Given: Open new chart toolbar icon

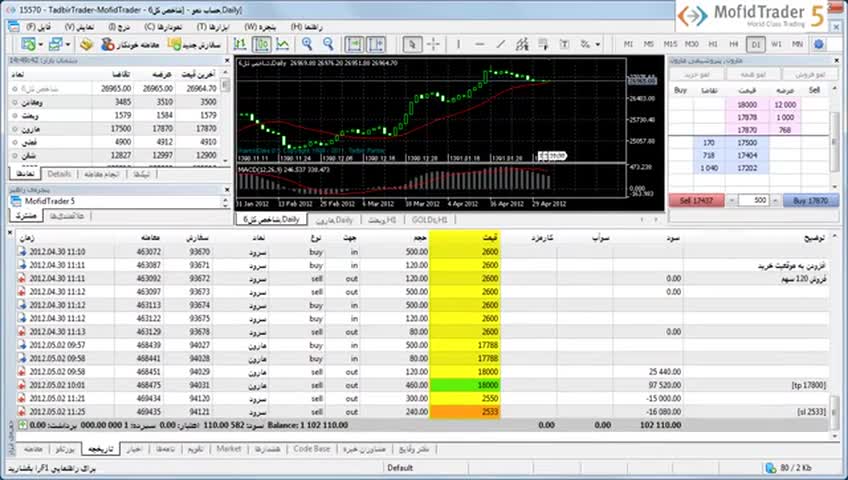Looking at the screenshot, I should pos(29,44).
